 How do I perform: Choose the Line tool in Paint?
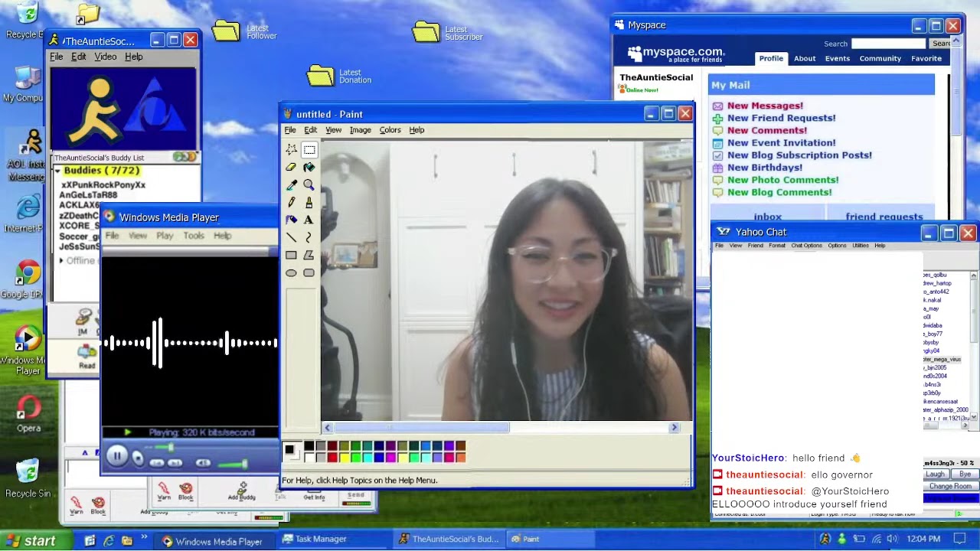(291, 238)
